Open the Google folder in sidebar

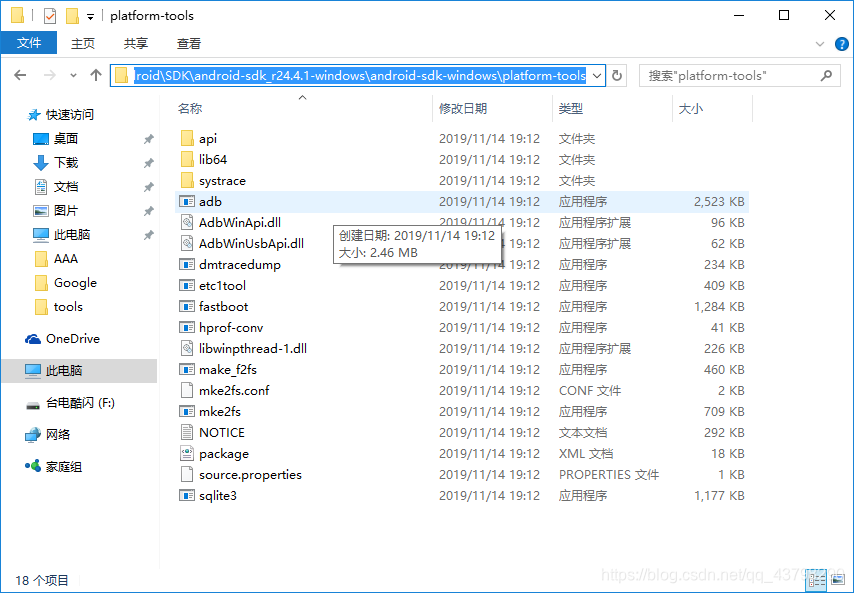click(66, 283)
